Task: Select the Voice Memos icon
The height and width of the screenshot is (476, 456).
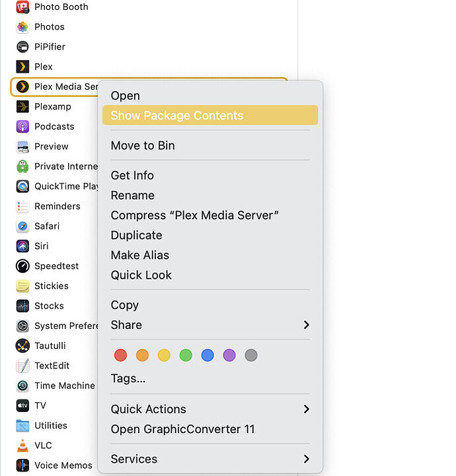Action: (22, 465)
